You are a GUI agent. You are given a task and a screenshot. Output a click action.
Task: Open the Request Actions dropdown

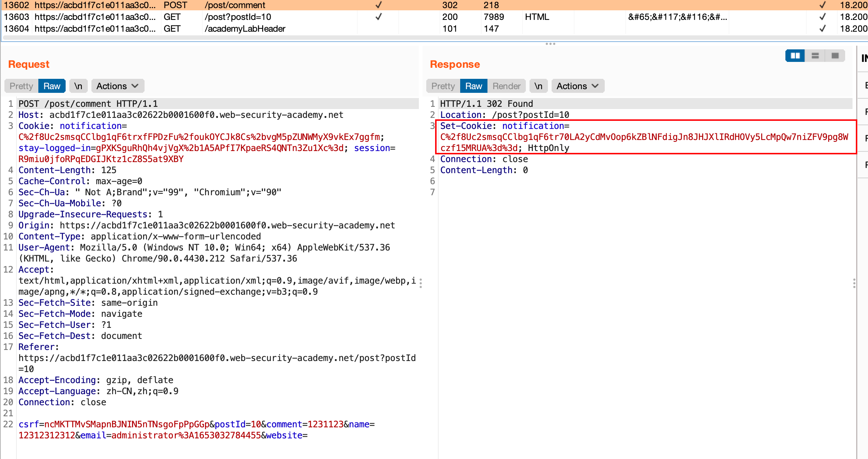click(x=117, y=86)
